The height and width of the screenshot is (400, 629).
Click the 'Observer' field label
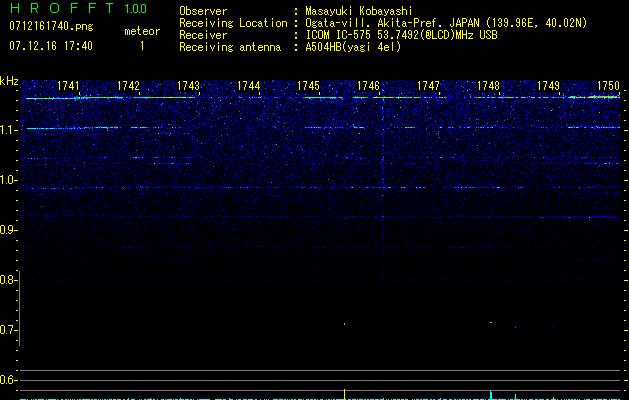pyautogui.click(x=203, y=11)
